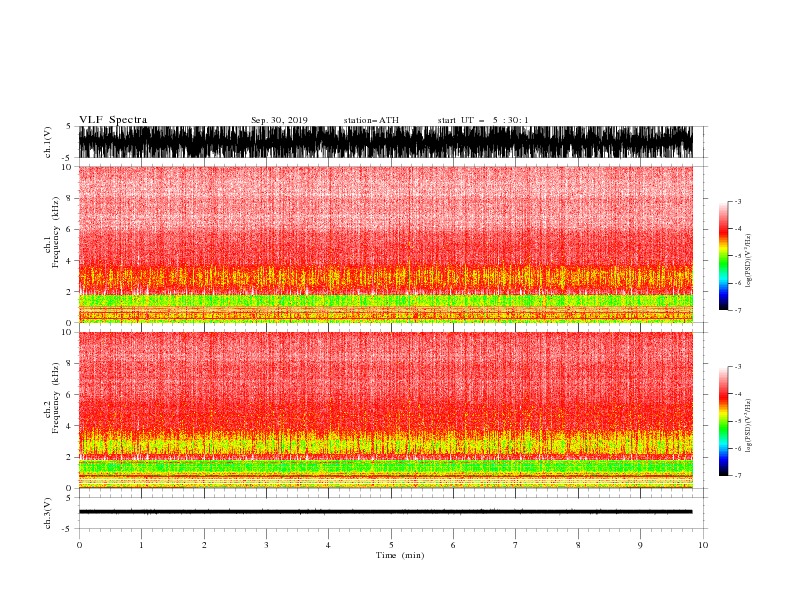Click the log(PSD) label beside ch.1 colorbar
Screen dimensions: 792x612
click(749, 261)
